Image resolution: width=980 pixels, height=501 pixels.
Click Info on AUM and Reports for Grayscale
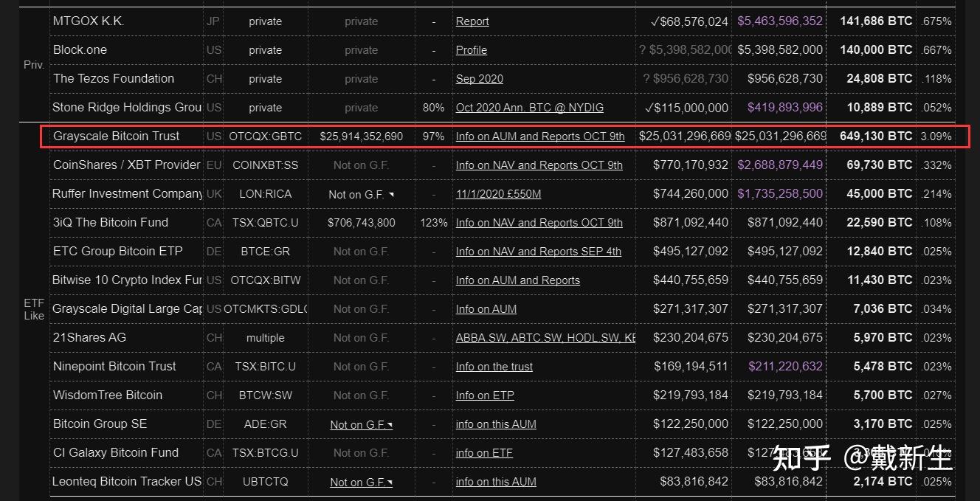pos(540,137)
